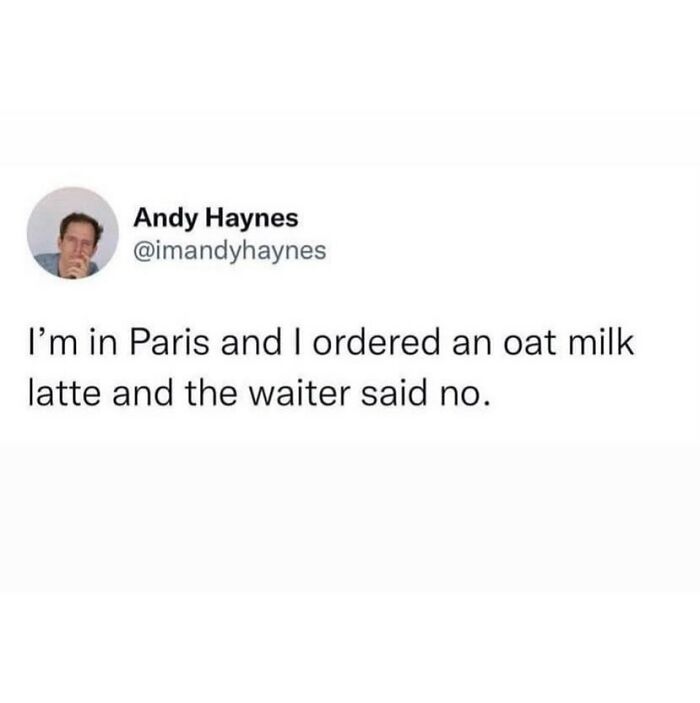700x703 pixels.
Task: Open Andy Haynes' profile picture
Action: coord(73,233)
